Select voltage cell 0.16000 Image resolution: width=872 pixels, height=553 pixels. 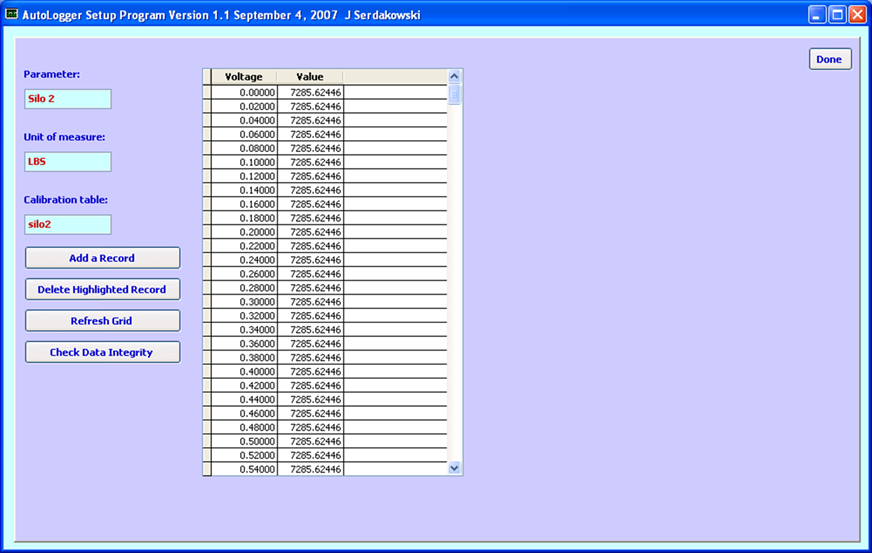point(244,204)
